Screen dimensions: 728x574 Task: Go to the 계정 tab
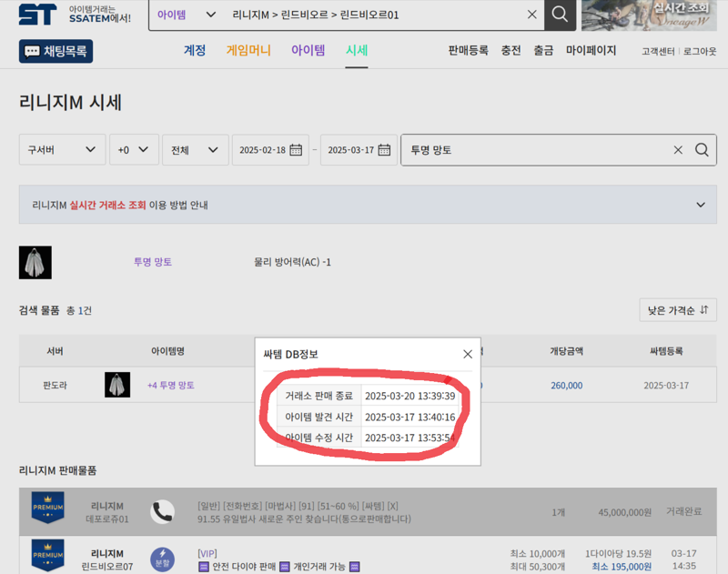tap(195, 50)
